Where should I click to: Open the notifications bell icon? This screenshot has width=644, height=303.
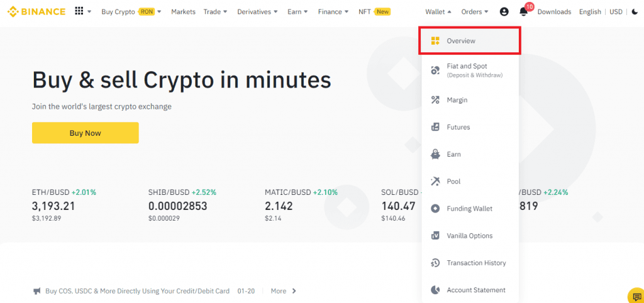[x=523, y=11]
